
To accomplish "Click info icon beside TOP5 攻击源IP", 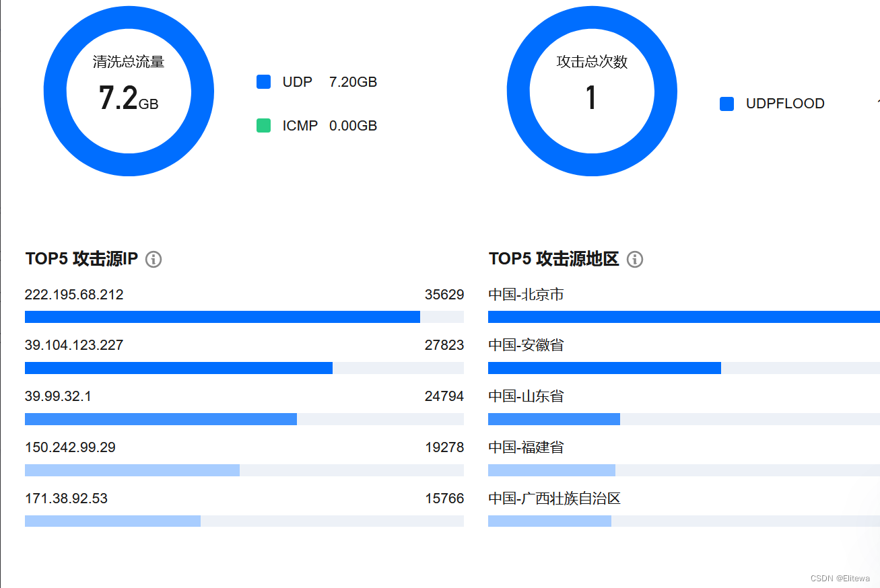I will (x=154, y=260).
